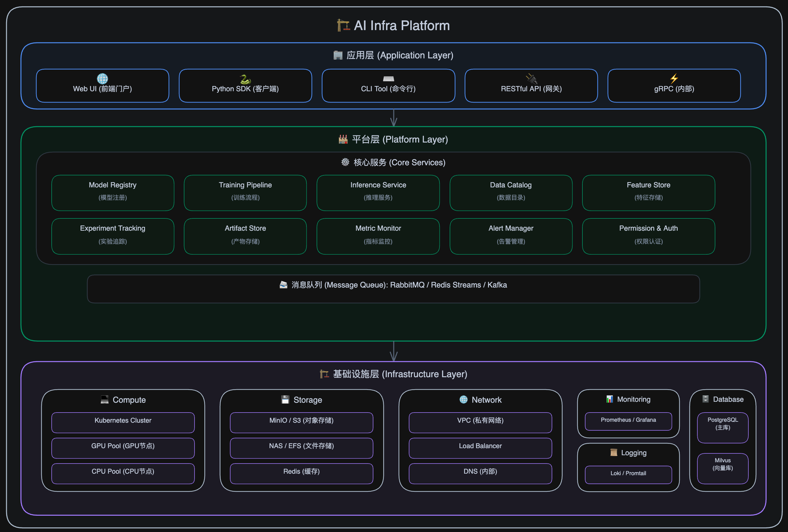This screenshot has height=532, width=788.
Task: Click the Redis (缓存) node
Action: [301, 474]
